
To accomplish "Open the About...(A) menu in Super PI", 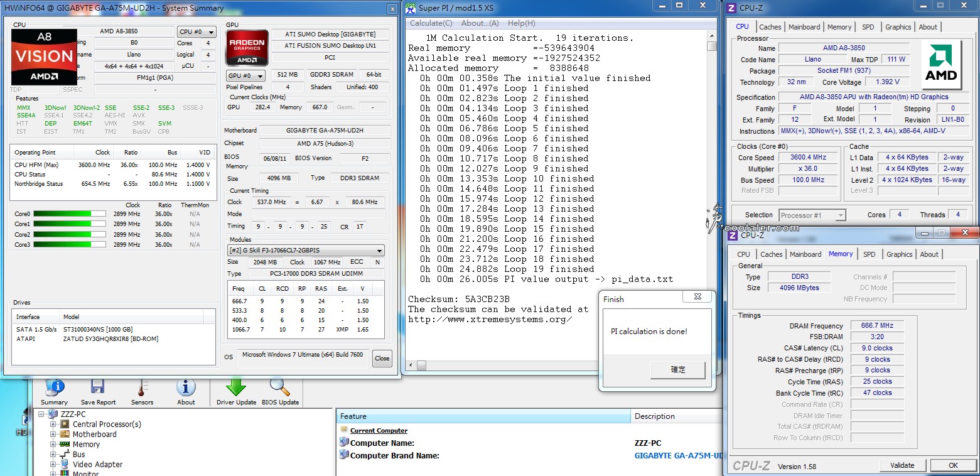I will click(x=480, y=23).
